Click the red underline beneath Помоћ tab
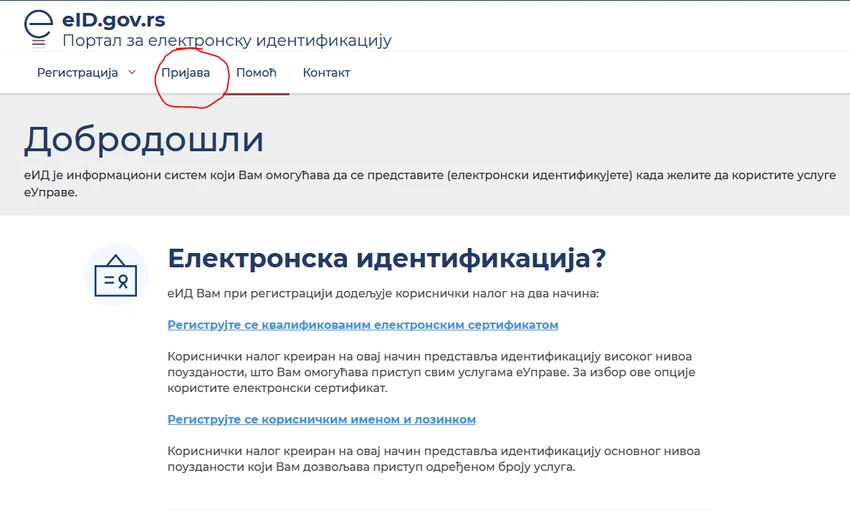This screenshot has height=511, width=850. point(256,94)
